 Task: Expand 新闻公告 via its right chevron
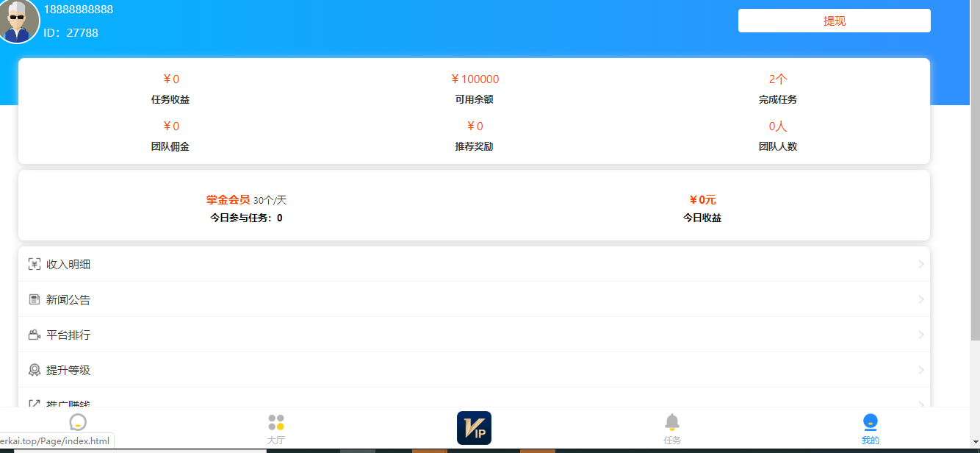click(x=921, y=299)
